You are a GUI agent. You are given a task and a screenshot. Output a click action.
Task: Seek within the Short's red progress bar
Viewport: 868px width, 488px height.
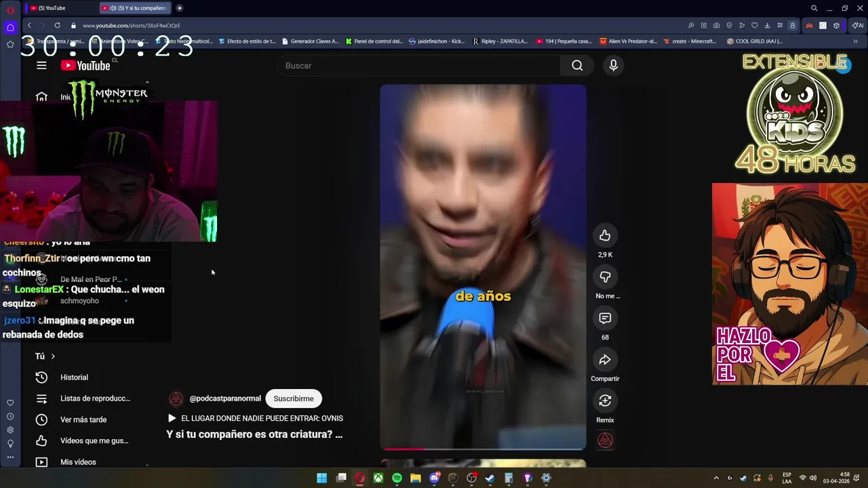coord(483,449)
